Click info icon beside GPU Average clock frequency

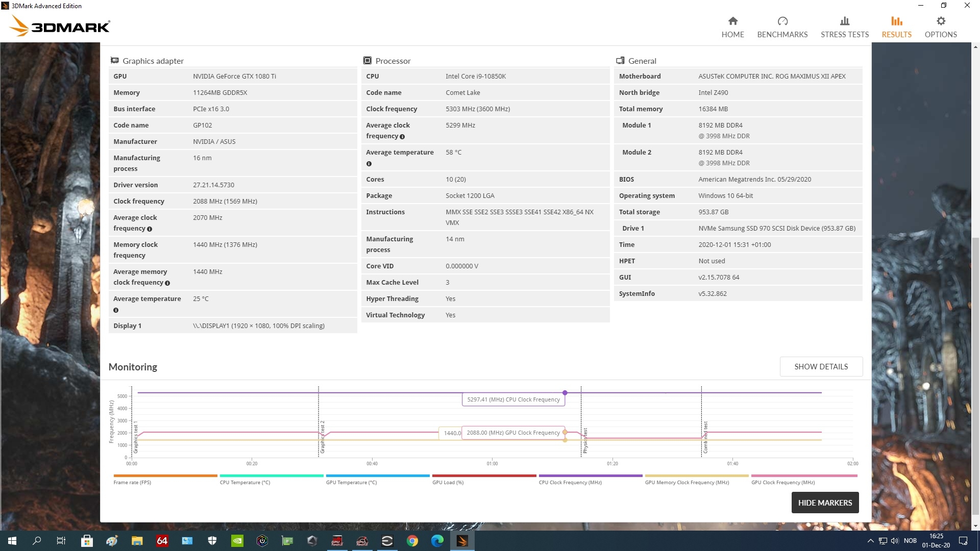(x=150, y=229)
